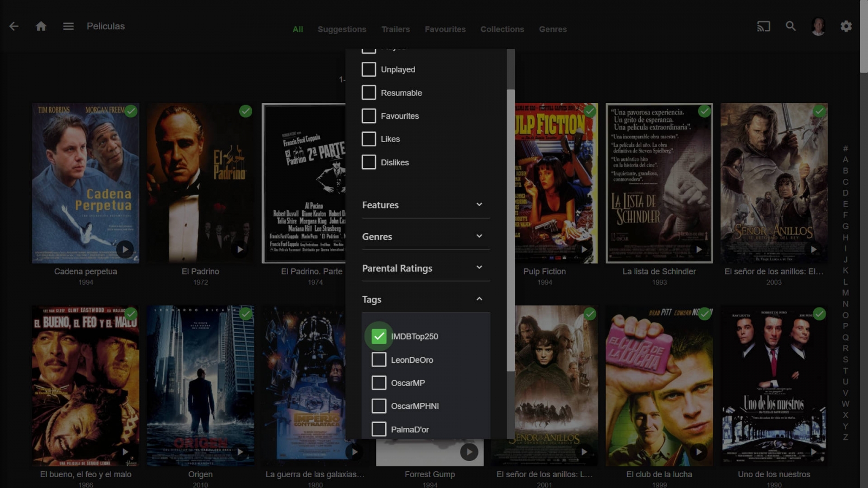Open the settings gear icon
The image size is (868, 488).
pos(846,26)
